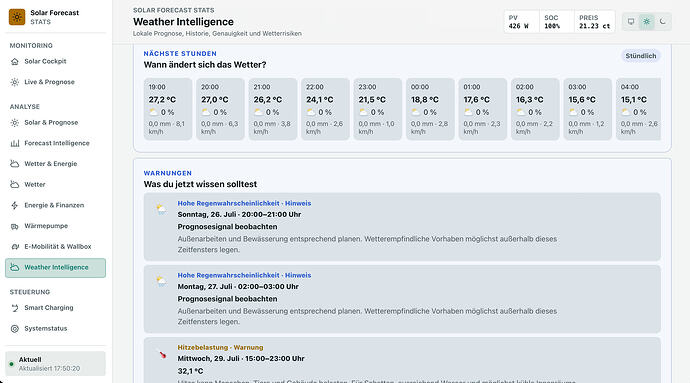The image size is (690, 383).
Task: Click 'Aktualisiert 17:50:20' timestamp
Action: tap(49, 368)
